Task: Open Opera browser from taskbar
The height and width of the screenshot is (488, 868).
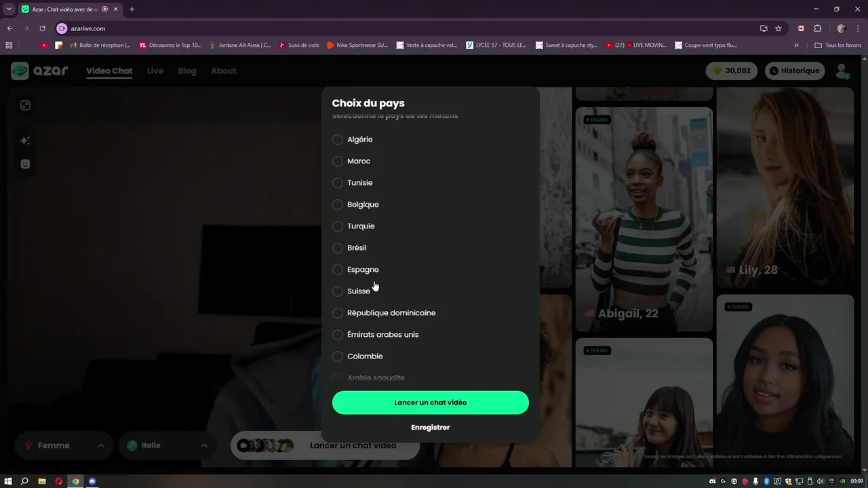Action: click(x=59, y=481)
